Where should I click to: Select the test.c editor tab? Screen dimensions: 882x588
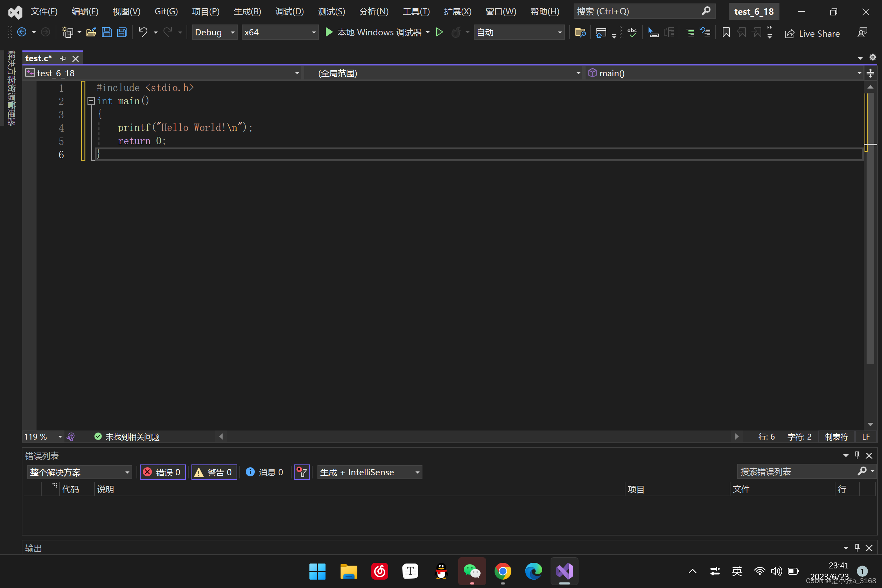(38, 58)
